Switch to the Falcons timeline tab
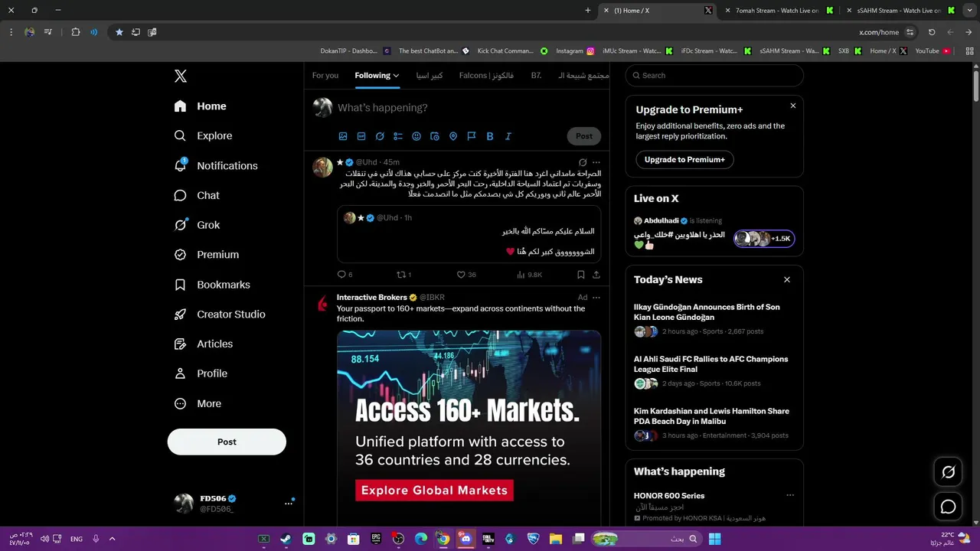 click(486, 75)
